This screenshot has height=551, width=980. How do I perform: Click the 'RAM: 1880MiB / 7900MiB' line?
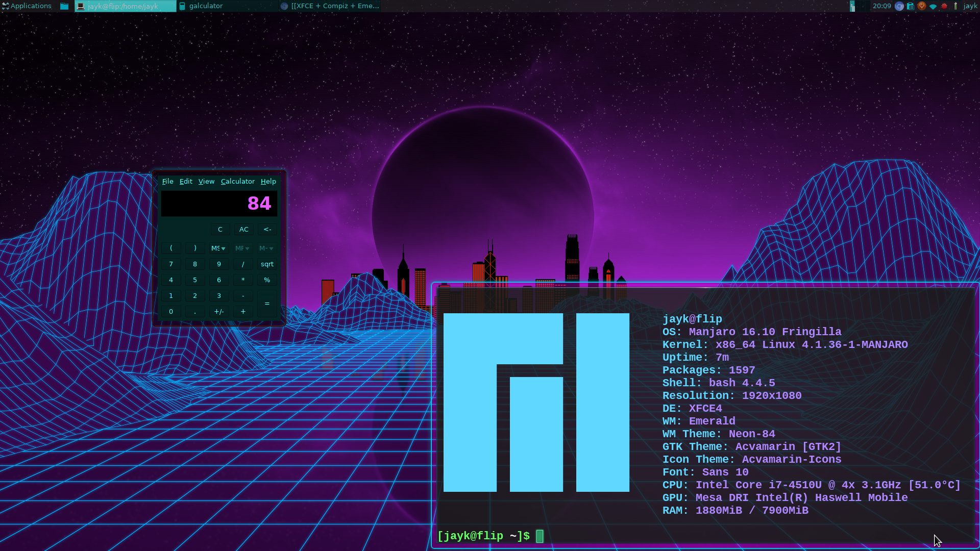point(736,510)
